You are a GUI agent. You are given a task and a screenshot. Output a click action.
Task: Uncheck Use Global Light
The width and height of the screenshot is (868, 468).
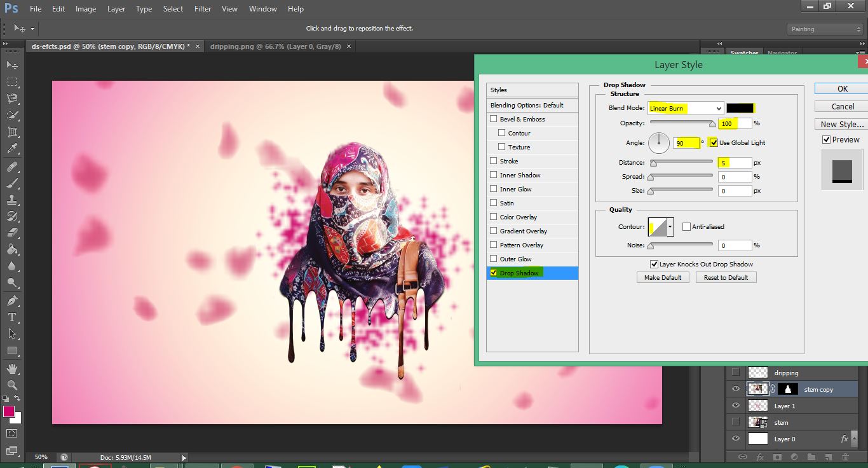point(714,142)
